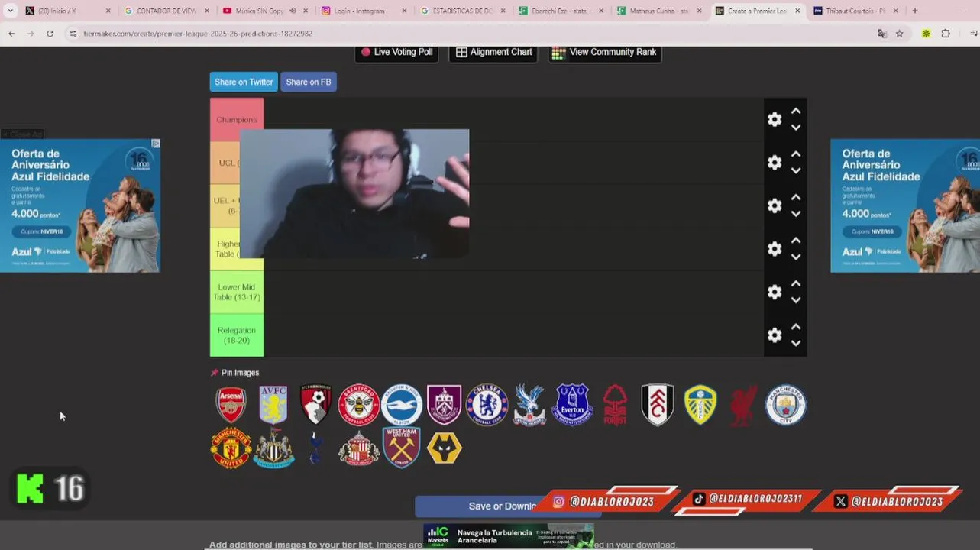Screen dimensions: 980x550
Task: Click the browser address bar URL
Action: (198, 34)
